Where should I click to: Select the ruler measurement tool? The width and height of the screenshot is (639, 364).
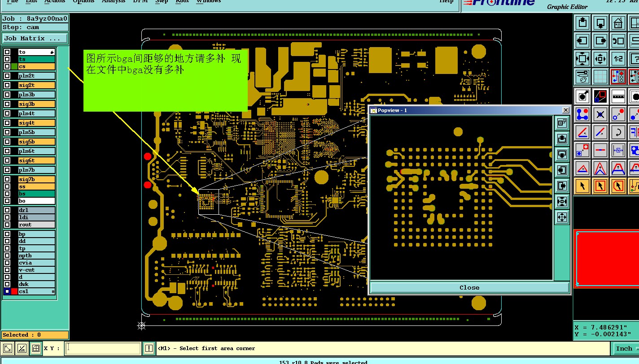point(618,96)
